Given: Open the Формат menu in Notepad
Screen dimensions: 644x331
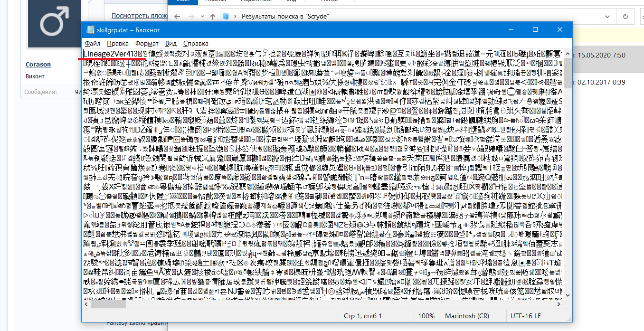Looking at the screenshot, I should tap(147, 43).
